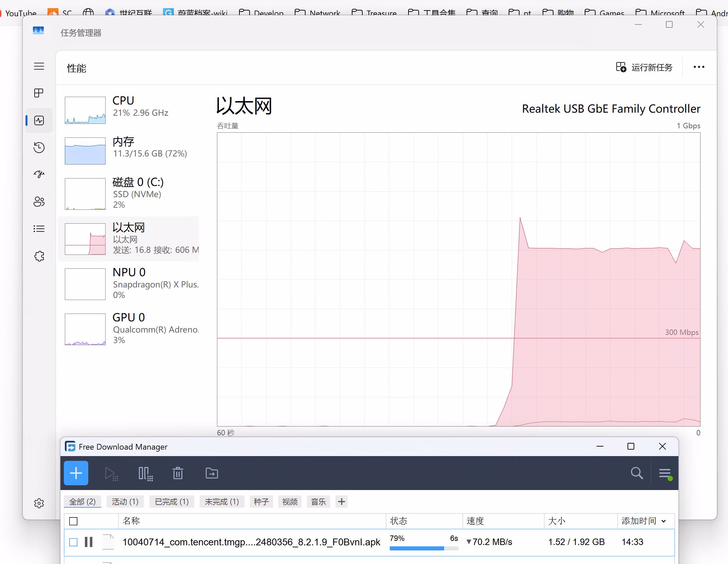The width and height of the screenshot is (728, 564).
Task: Open the Processes page icon
Action: pos(39,93)
